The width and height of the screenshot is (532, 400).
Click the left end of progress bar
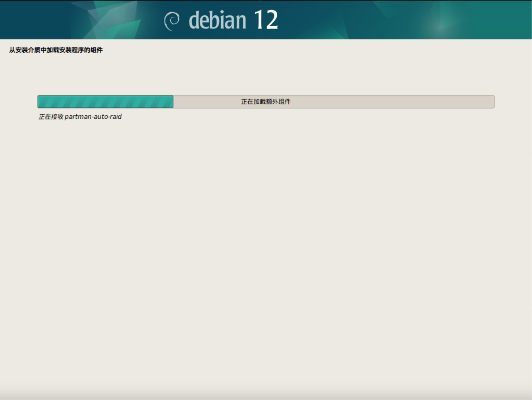click(40, 102)
